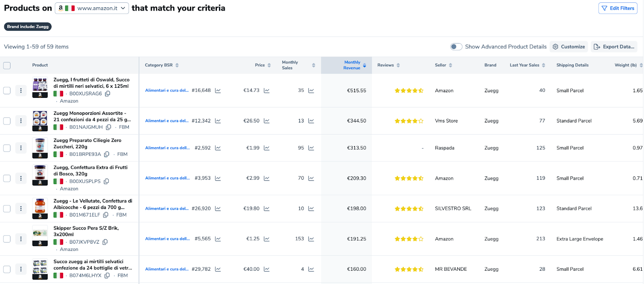Sort by Price column arrows
Screen dimensions: 644x284
pos(269,65)
